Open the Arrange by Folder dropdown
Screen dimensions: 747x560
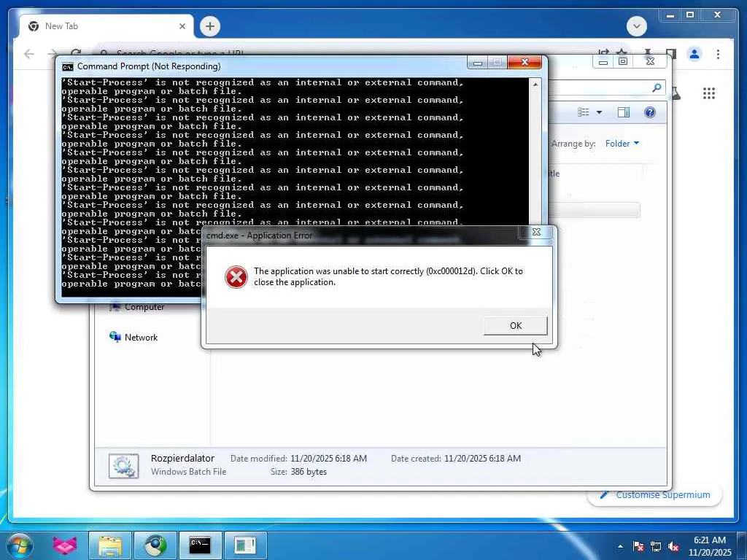622,144
